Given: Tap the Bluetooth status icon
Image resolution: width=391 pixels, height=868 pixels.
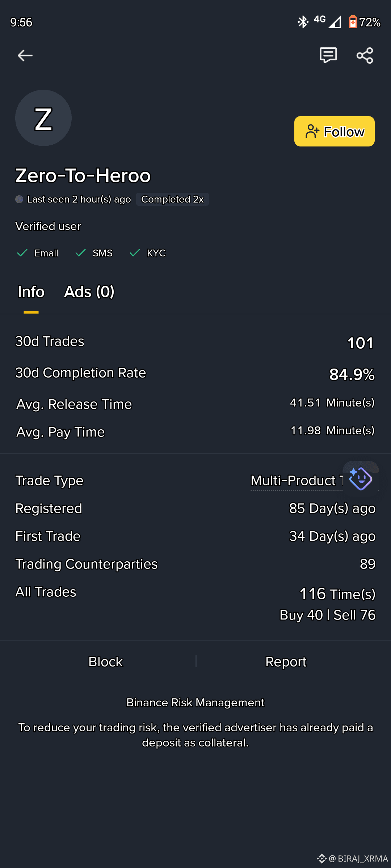Looking at the screenshot, I should (303, 22).
